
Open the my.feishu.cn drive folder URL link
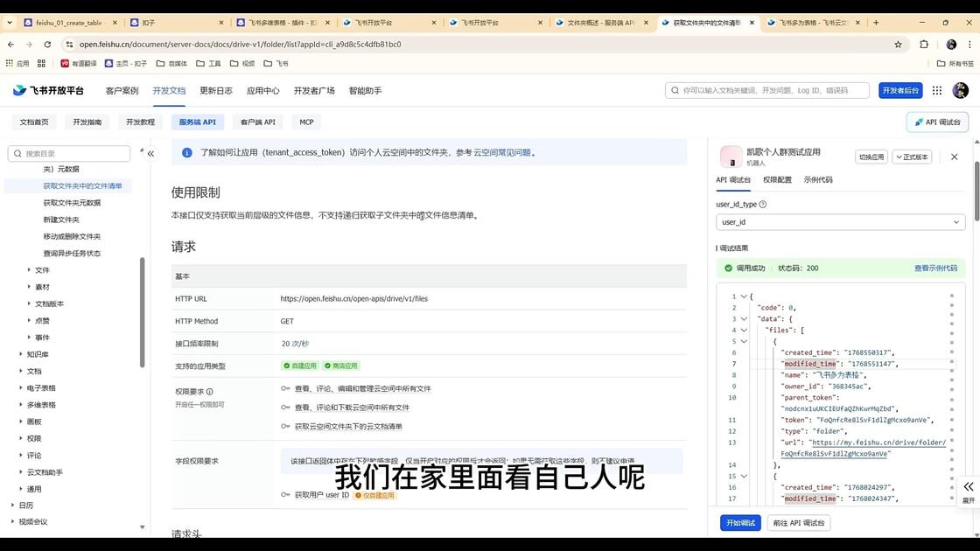(863, 448)
